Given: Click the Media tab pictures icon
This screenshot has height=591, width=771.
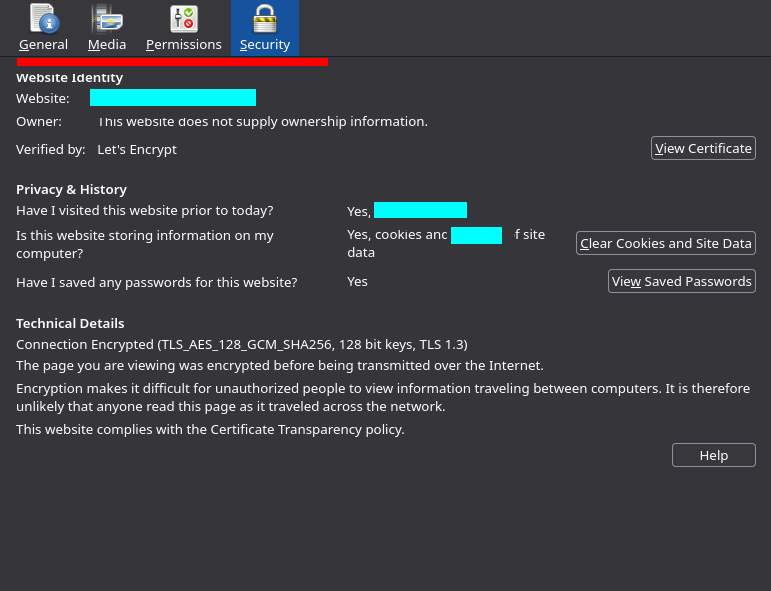Looking at the screenshot, I should point(107,18).
